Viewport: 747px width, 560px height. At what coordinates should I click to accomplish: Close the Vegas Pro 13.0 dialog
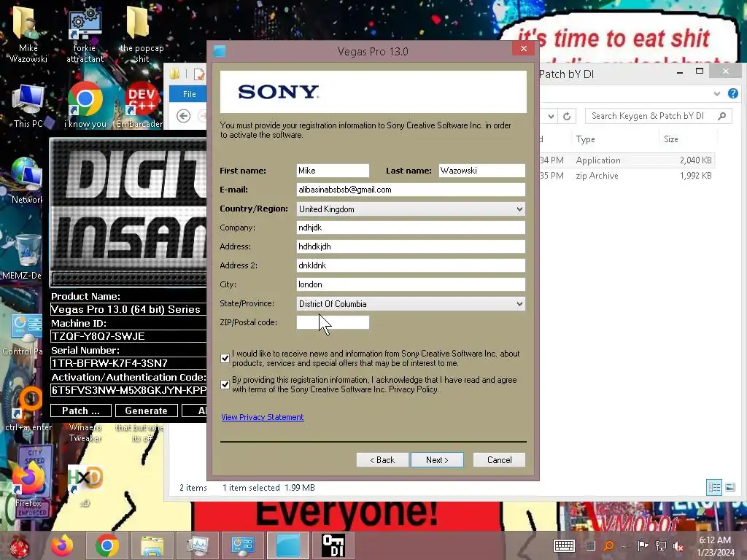coord(524,49)
